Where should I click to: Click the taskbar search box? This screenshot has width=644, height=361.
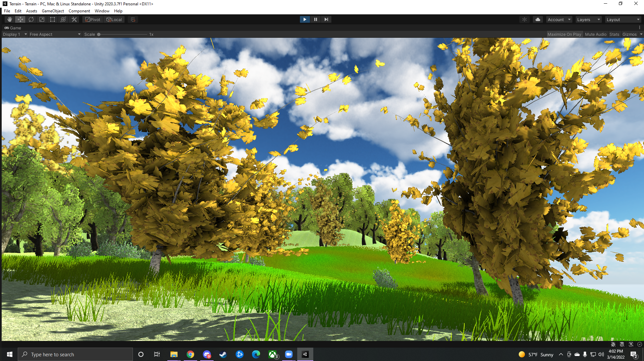pos(75,354)
